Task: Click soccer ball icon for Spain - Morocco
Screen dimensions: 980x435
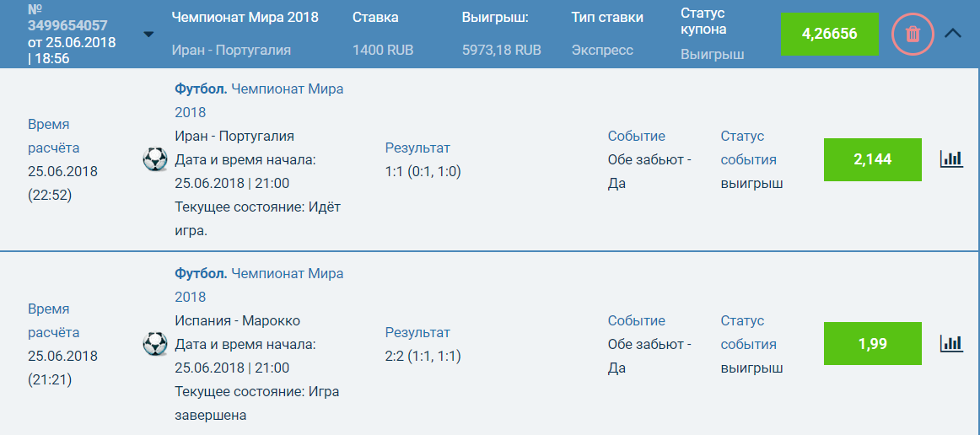Action: coord(155,343)
